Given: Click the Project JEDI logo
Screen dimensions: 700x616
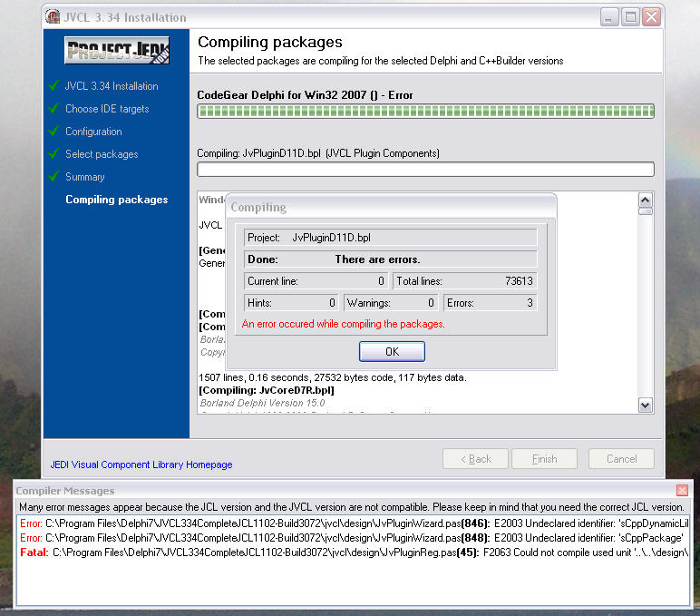Looking at the screenshot, I should pyautogui.click(x=117, y=49).
